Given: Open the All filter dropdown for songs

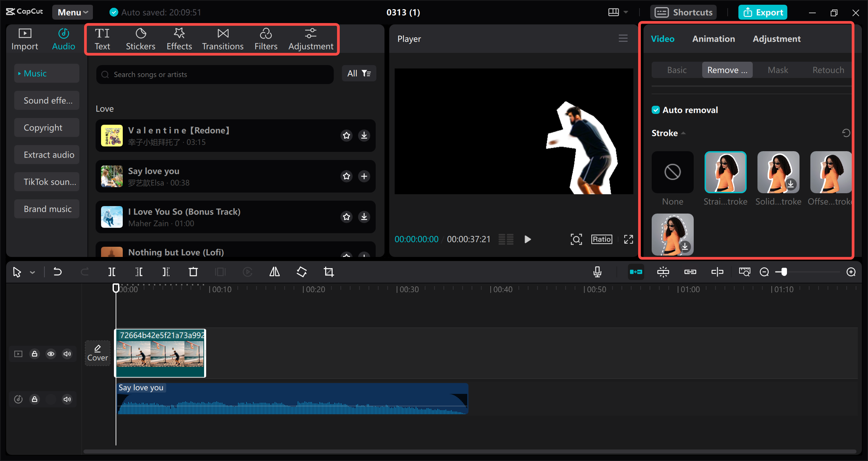Looking at the screenshot, I should pyautogui.click(x=359, y=74).
